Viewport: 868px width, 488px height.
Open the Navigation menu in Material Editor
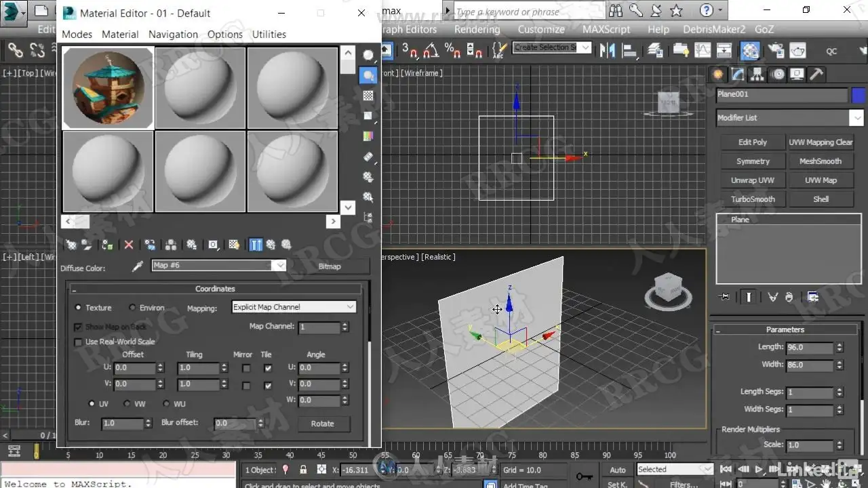173,35
